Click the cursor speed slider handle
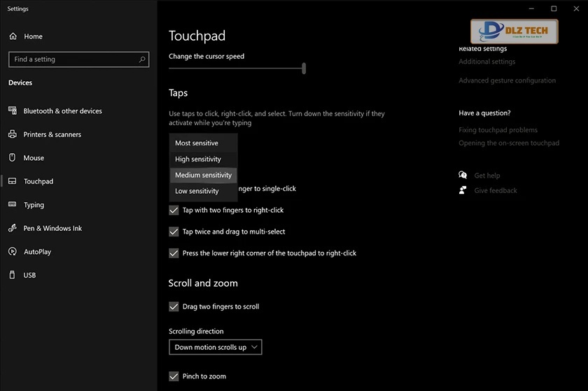588x391 pixels. click(x=304, y=69)
